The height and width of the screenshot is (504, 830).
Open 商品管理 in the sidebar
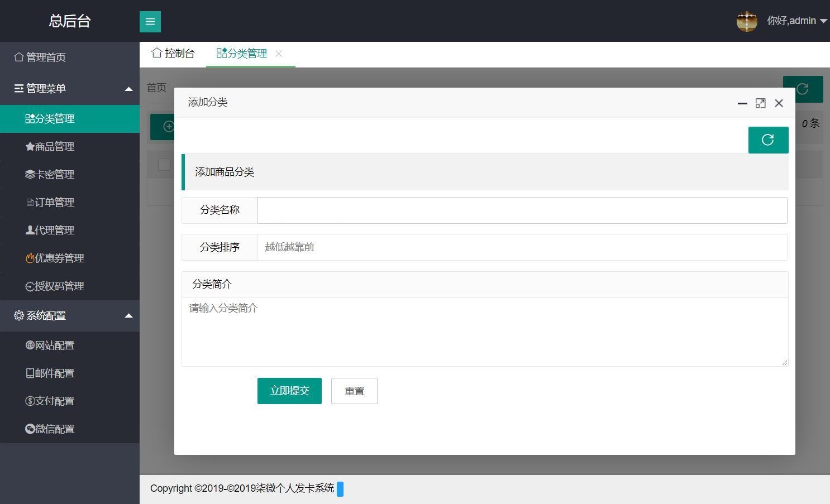click(54, 147)
